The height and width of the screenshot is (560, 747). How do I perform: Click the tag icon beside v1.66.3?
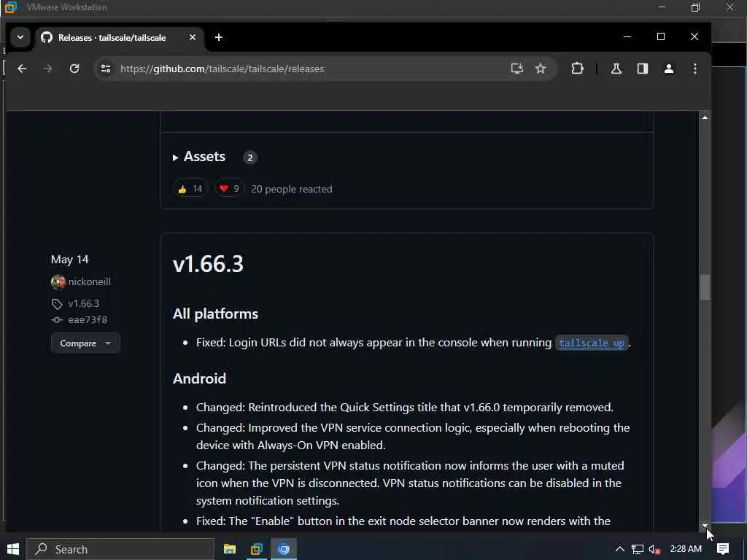point(57,304)
